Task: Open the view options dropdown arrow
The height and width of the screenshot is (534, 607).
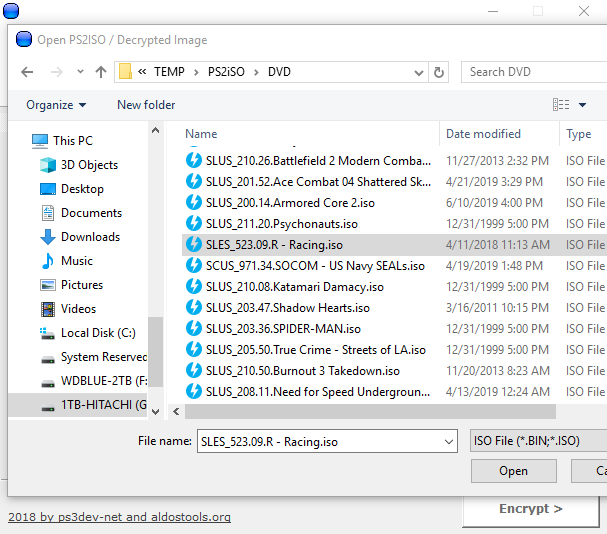Action: click(x=582, y=105)
